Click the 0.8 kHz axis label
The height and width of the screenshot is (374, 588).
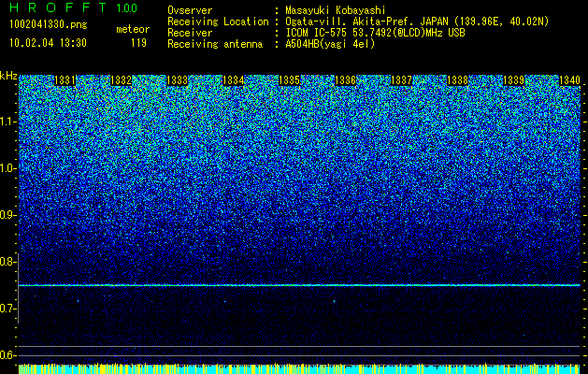(7, 262)
